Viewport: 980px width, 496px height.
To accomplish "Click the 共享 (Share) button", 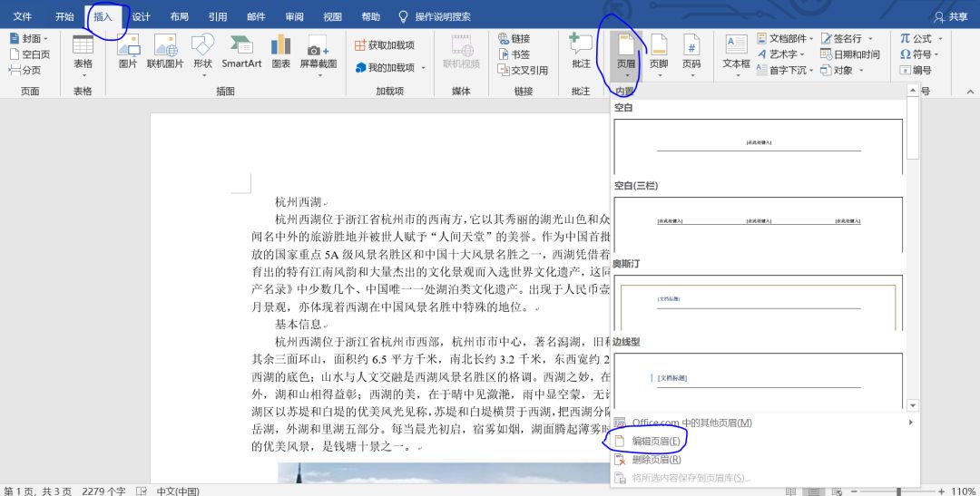I will (951, 16).
